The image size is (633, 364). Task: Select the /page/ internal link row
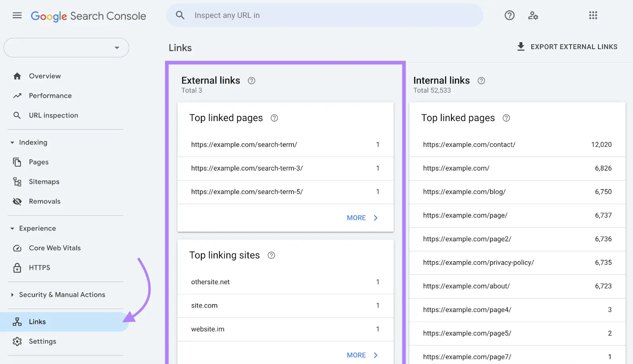coord(517,216)
